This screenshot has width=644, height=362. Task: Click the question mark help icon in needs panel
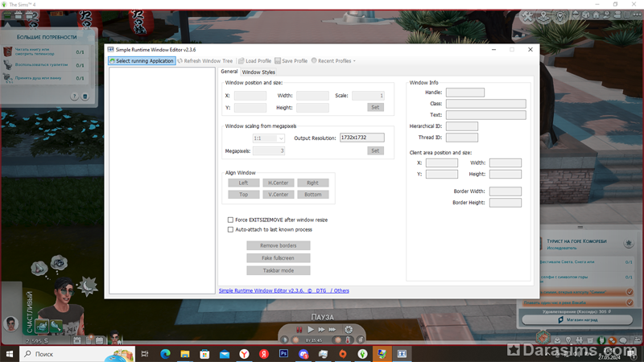click(74, 97)
